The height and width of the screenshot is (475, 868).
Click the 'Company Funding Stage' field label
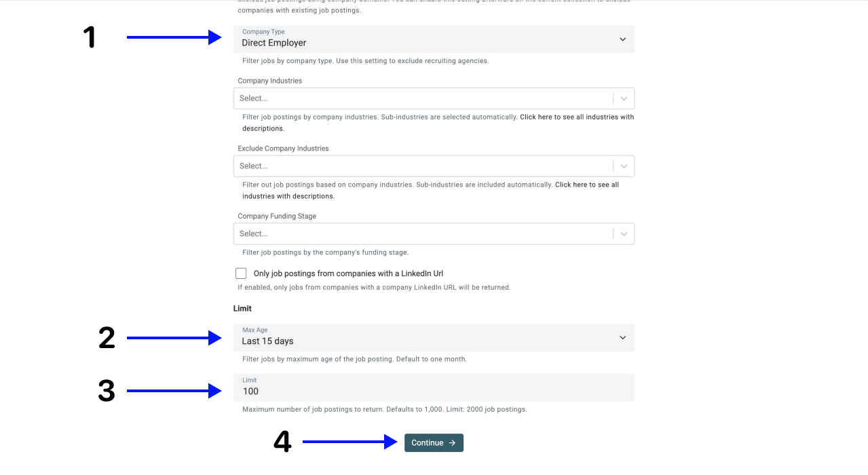[x=277, y=216]
